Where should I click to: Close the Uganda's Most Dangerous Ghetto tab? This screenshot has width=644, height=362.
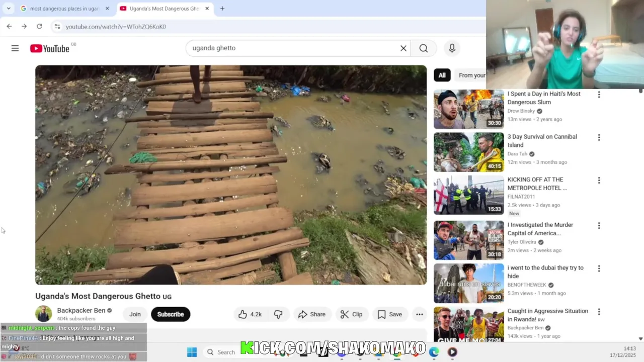(207, 9)
